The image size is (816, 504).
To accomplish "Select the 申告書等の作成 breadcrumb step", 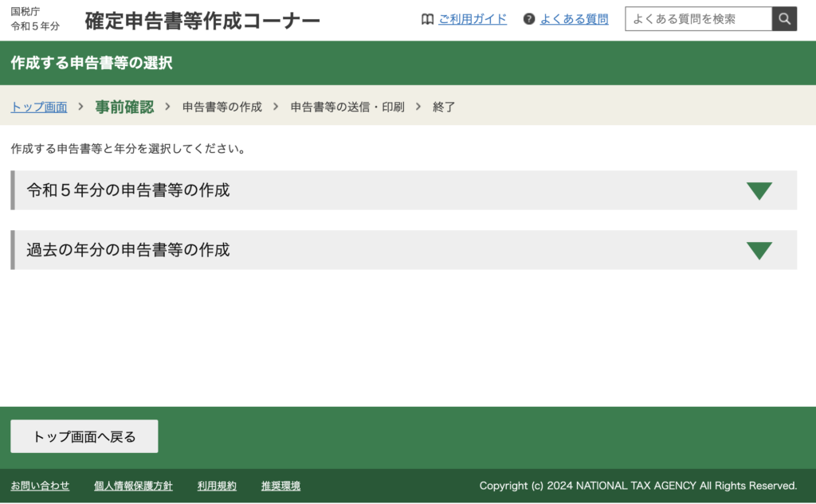I will 222,107.
